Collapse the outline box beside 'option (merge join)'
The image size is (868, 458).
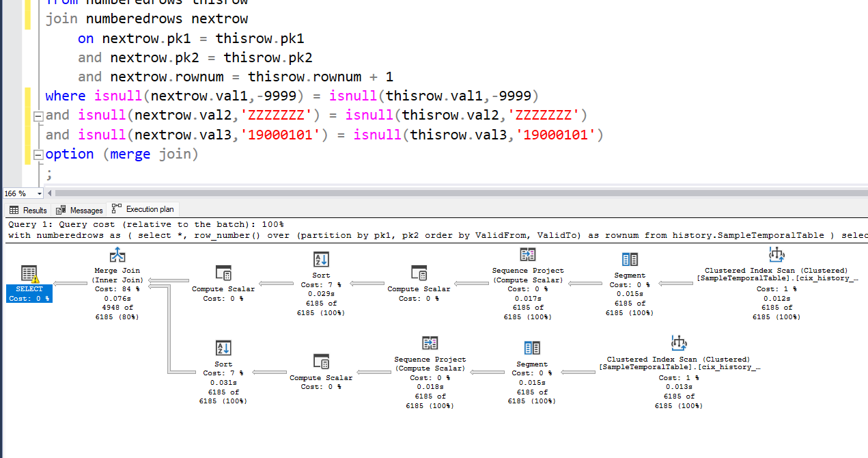tap(39, 154)
